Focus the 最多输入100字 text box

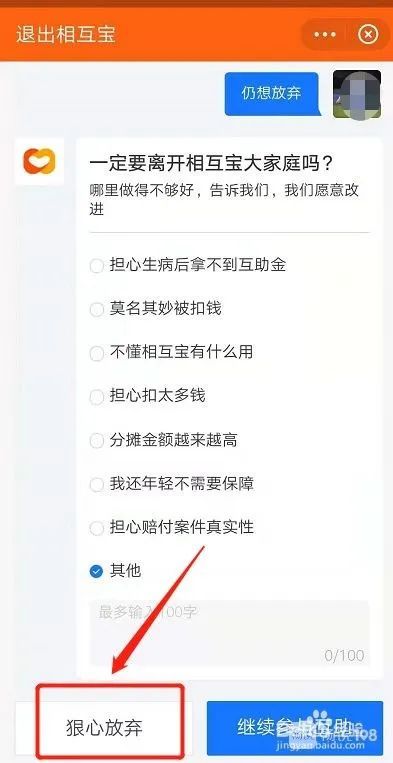pos(229,633)
